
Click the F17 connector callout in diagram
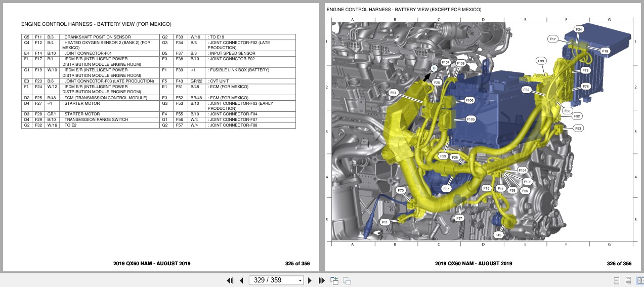[552, 39]
